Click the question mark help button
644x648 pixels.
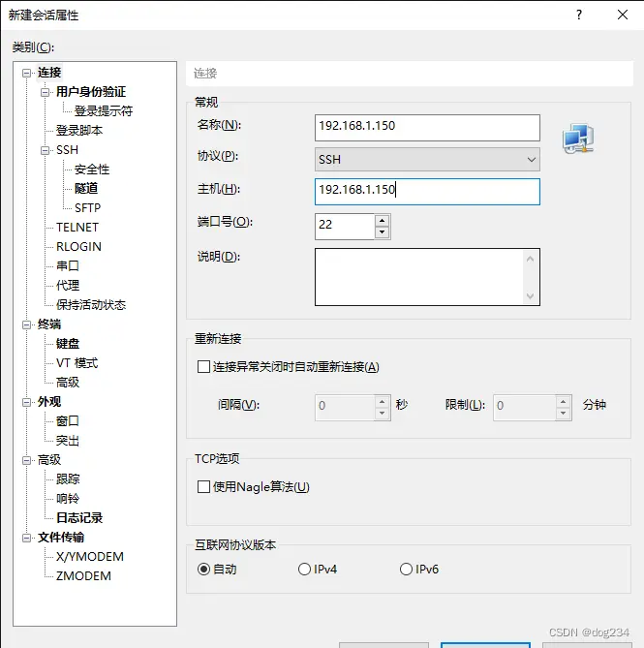pos(579,15)
